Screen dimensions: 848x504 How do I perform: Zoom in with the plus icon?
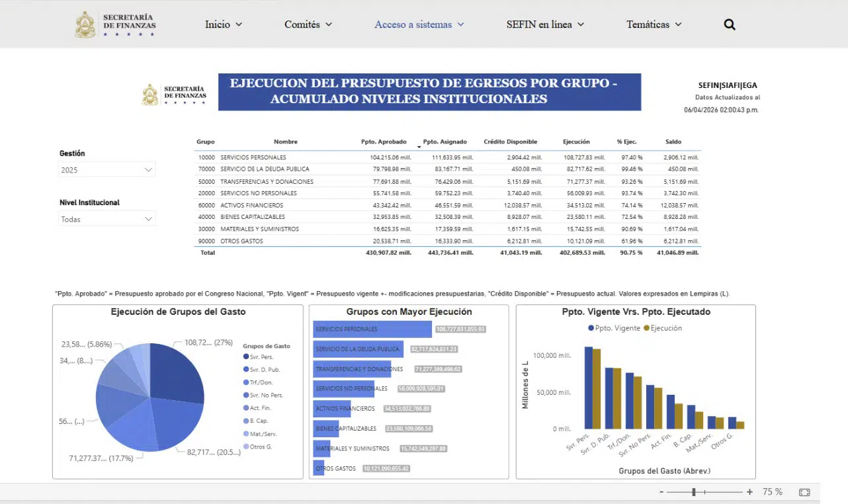click(x=749, y=492)
